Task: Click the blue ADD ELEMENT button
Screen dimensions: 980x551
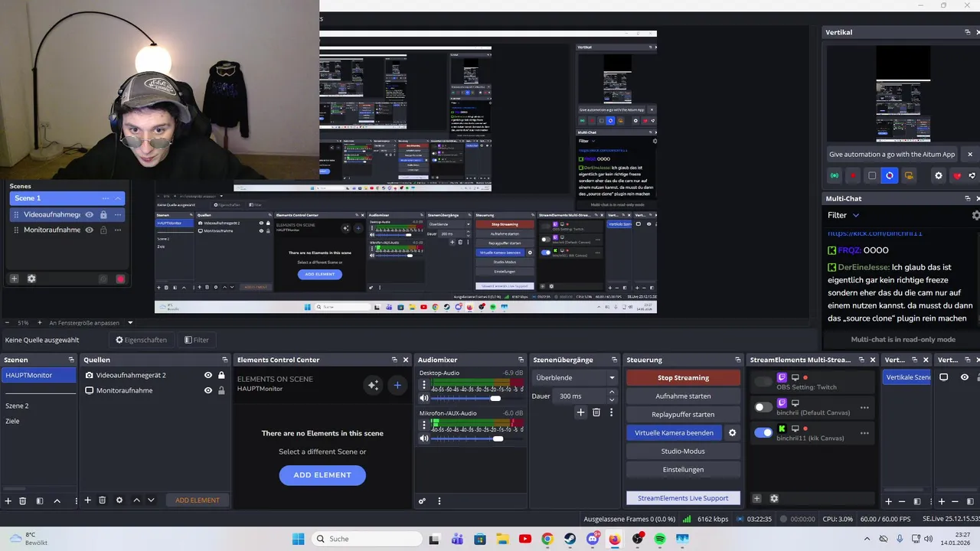Action: click(322, 474)
